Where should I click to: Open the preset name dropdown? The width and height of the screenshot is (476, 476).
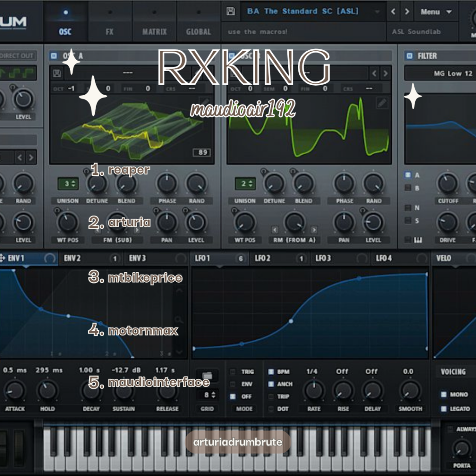313,12
